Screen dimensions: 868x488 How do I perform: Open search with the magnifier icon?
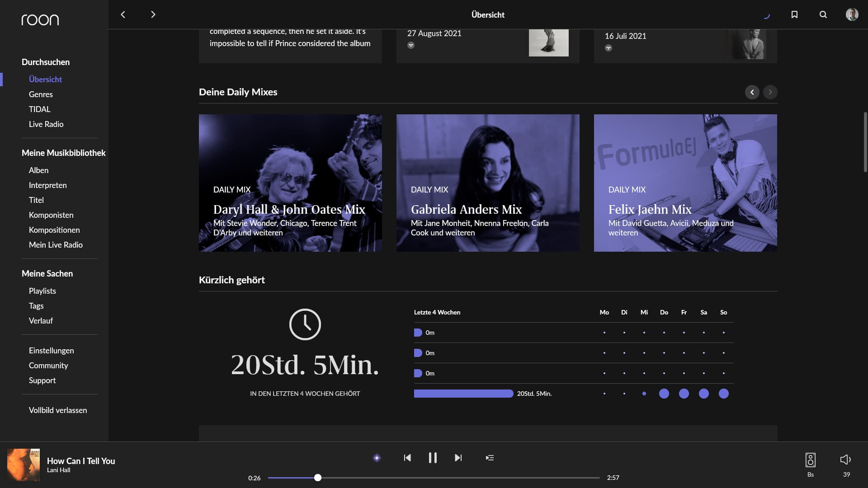(823, 14)
